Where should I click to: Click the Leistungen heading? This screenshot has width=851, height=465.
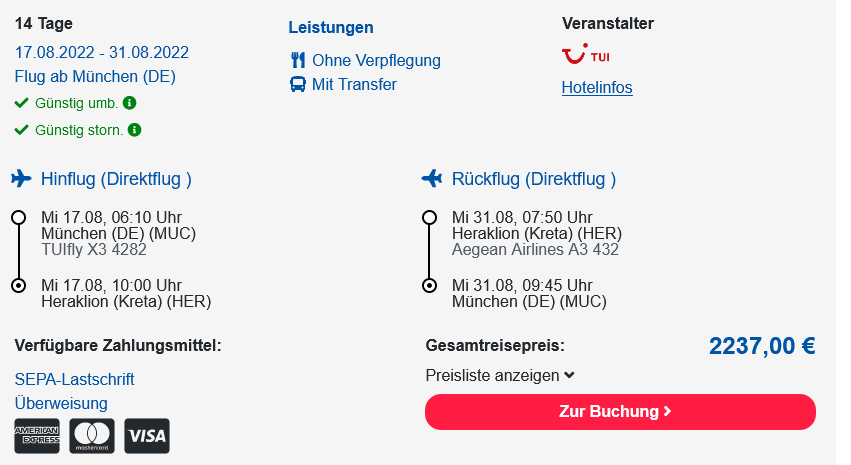click(x=331, y=27)
